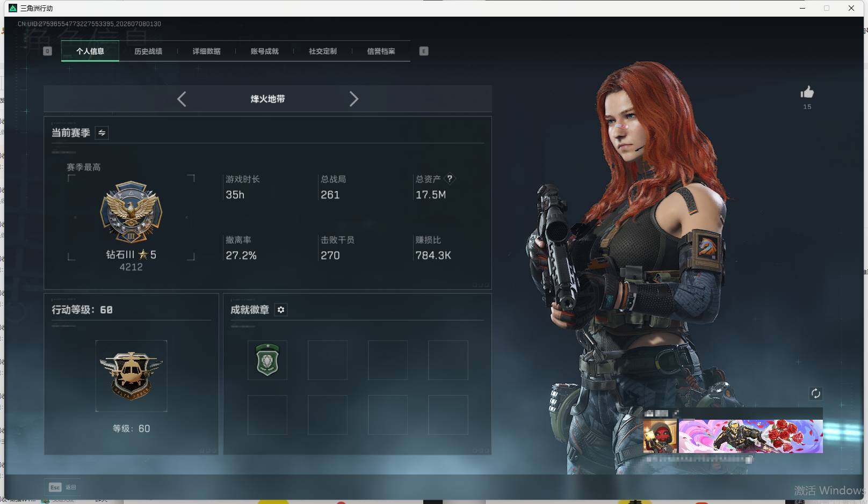The image size is (868, 504).
Task: Click the 撤离率 value 27.2%
Action: pyautogui.click(x=241, y=255)
